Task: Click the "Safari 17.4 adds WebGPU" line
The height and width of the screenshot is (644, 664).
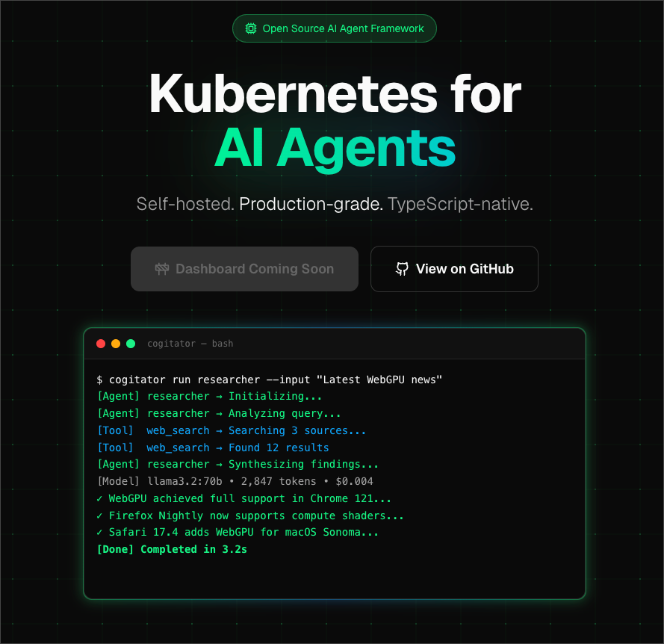Action: coord(238,532)
